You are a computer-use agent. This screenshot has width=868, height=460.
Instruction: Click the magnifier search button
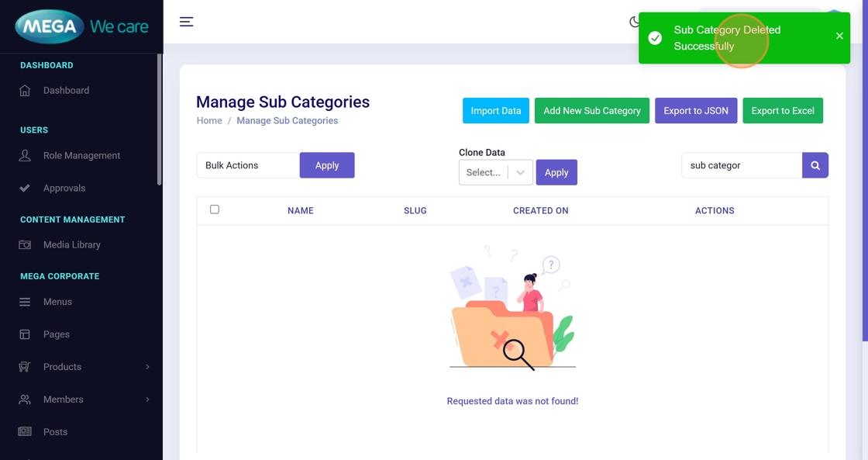coord(815,165)
